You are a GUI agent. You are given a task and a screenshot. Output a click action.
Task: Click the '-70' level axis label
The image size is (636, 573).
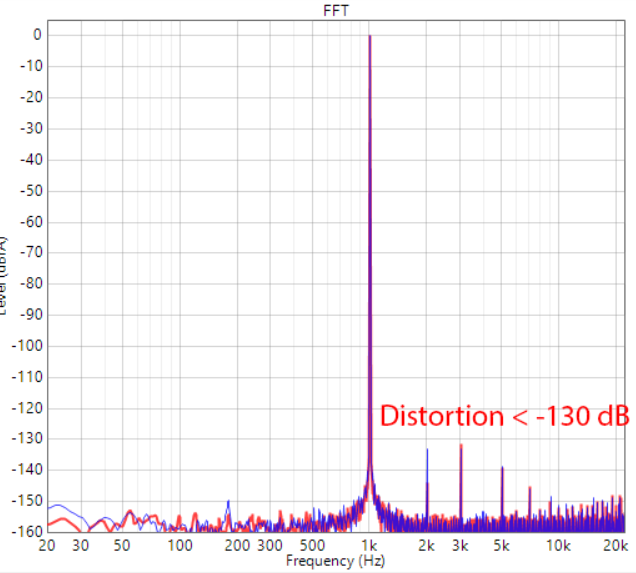click(x=31, y=252)
